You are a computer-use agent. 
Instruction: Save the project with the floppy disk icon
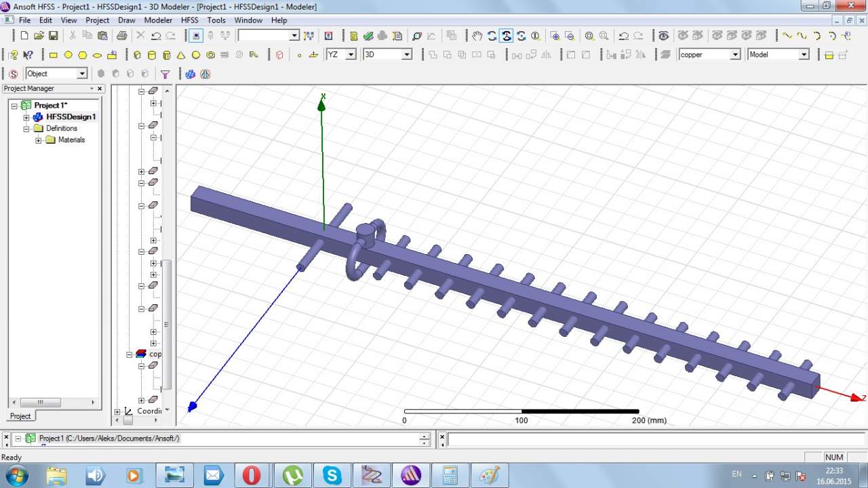[x=54, y=36]
